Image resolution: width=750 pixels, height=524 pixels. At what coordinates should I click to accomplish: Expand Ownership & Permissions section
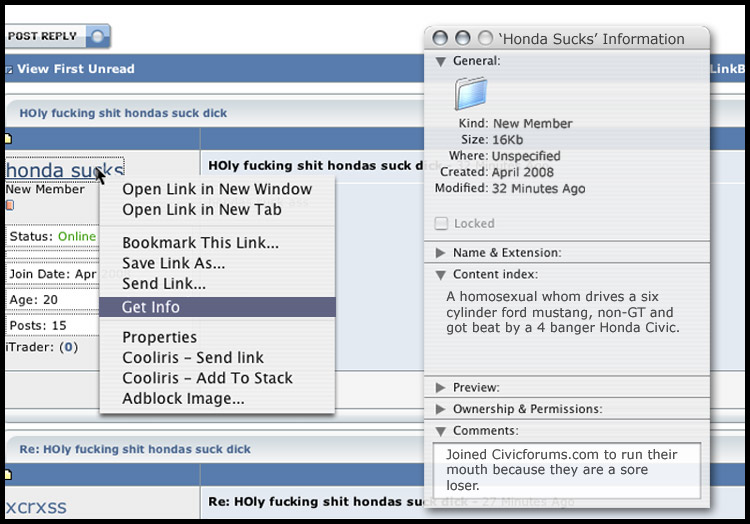point(441,409)
